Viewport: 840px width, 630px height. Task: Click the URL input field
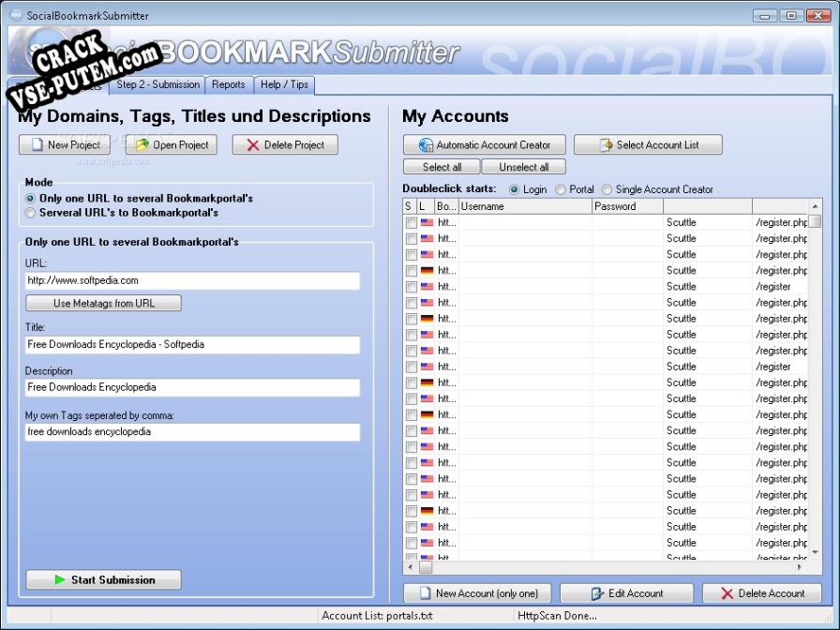click(192, 280)
